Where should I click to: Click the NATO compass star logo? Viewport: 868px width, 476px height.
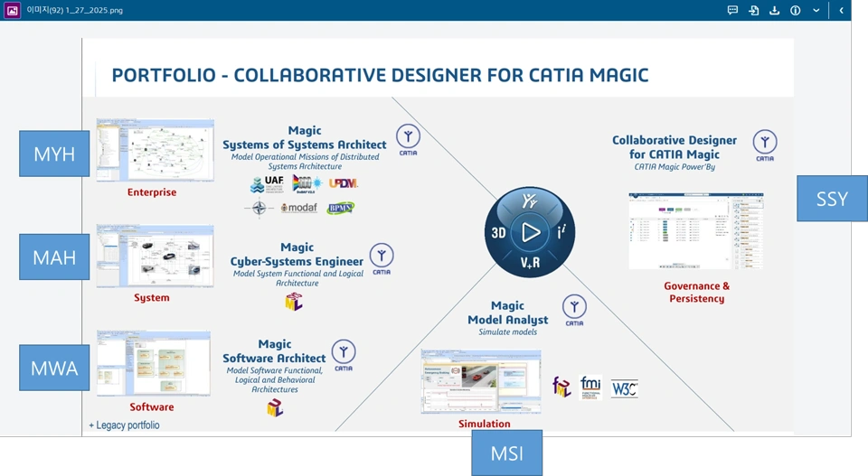coord(259,209)
